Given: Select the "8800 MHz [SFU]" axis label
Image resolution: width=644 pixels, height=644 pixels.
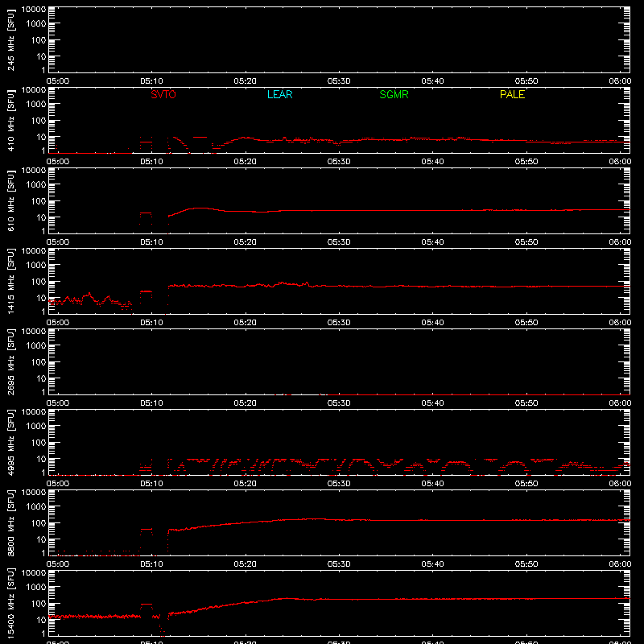Looking at the screenshot, I should [x=10, y=522].
